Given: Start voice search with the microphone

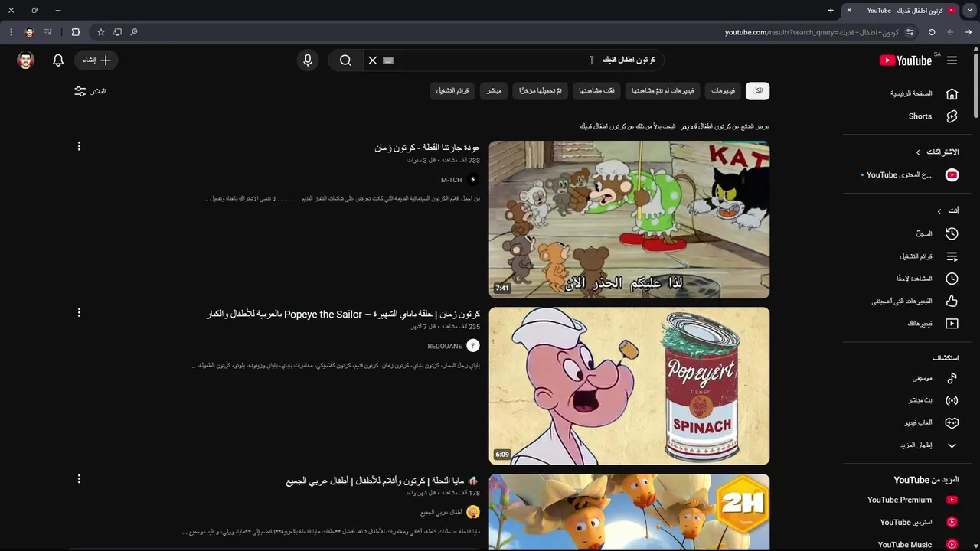Looking at the screenshot, I should coord(308,60).
